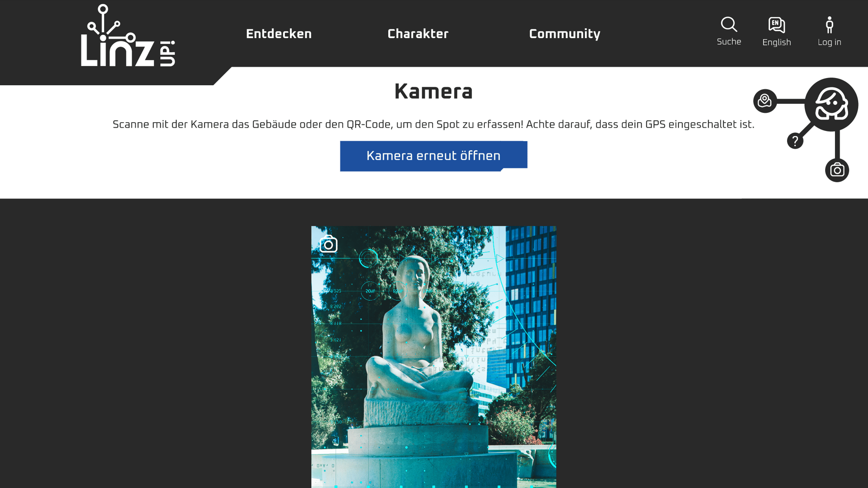Open the Charakter menu

(x=418, y=34)
